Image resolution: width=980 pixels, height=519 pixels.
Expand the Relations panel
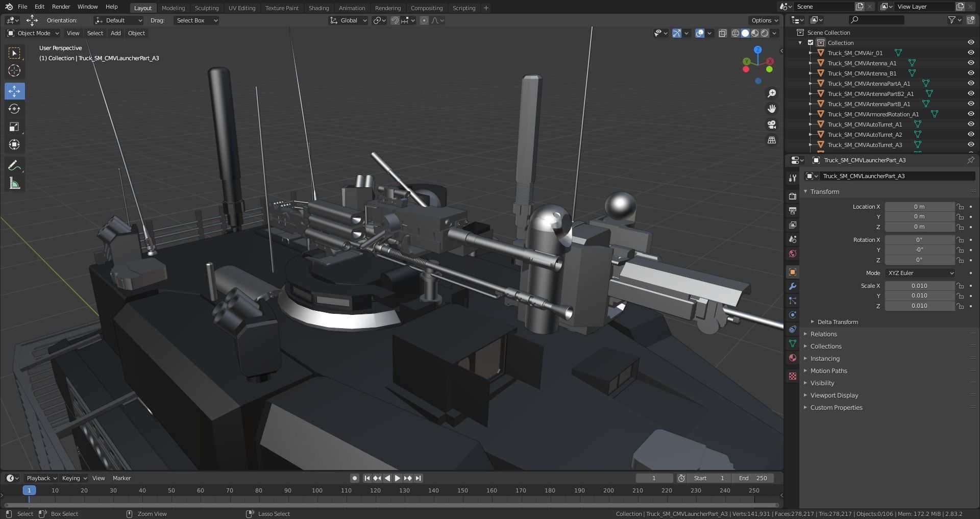pyautogui.click(x=824, y=334)
